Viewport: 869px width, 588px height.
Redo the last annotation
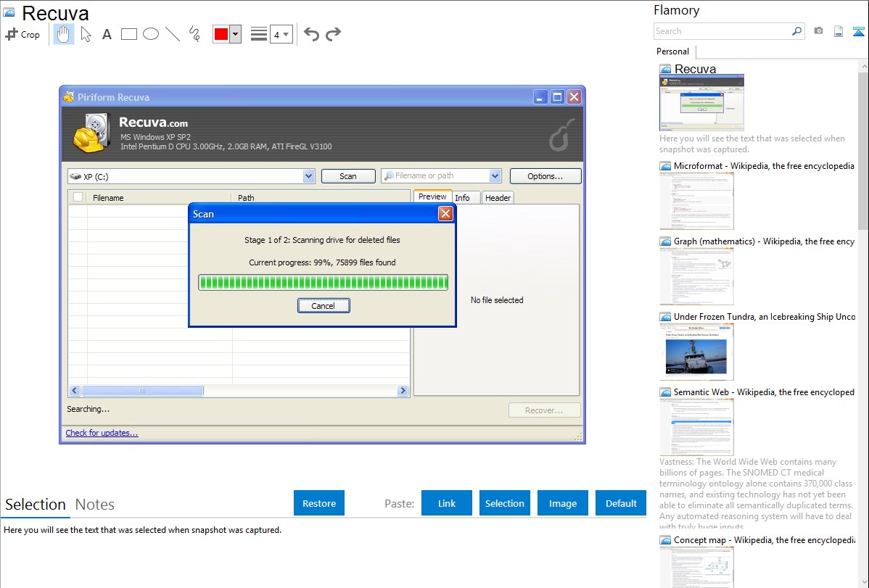coord(333,34)
